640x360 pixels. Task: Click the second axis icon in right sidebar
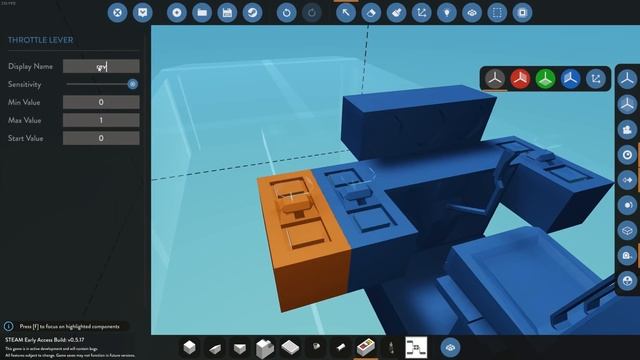(627, 104)
